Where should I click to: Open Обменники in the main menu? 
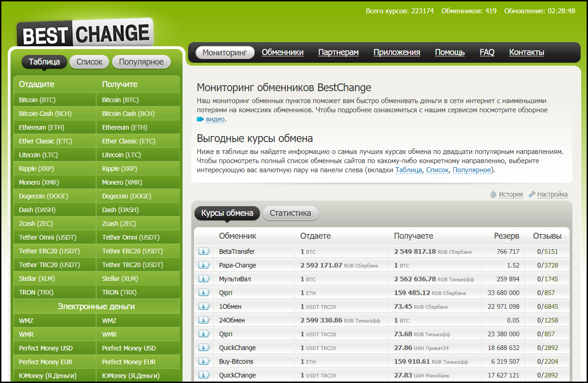[283, 52]
